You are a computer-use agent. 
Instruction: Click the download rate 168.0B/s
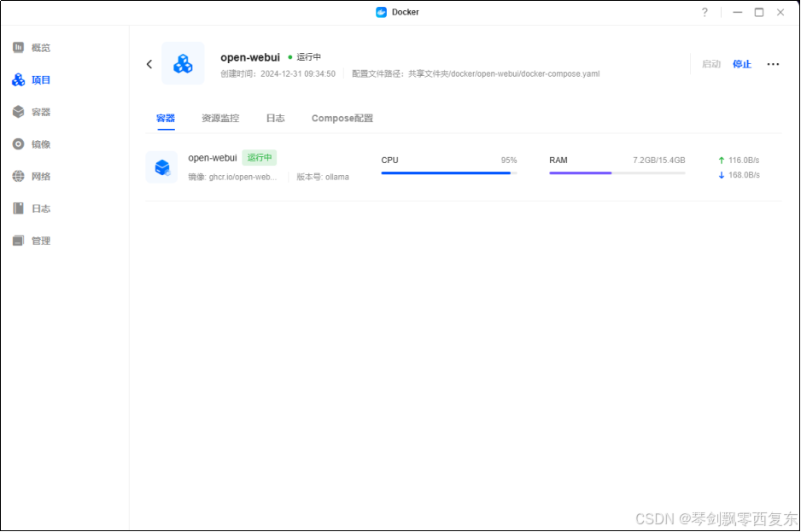pyautogui.click(x=744, y=175)
